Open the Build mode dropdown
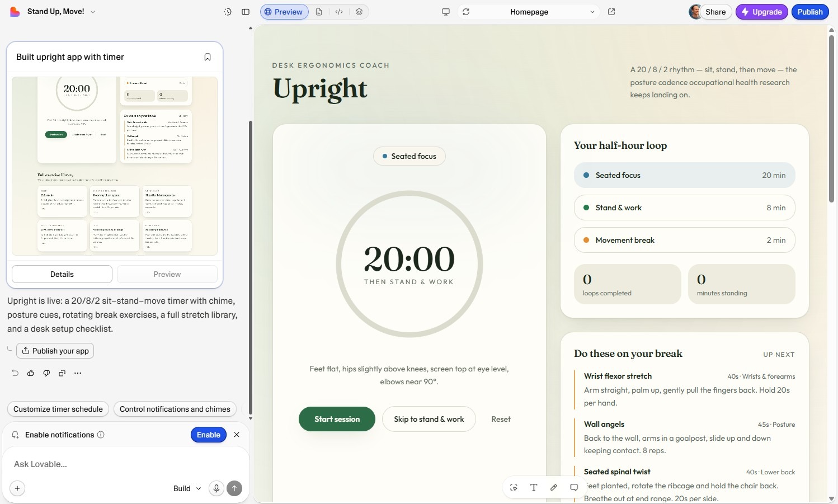Viewport: 838px width, 504px height. coord(187,488)
